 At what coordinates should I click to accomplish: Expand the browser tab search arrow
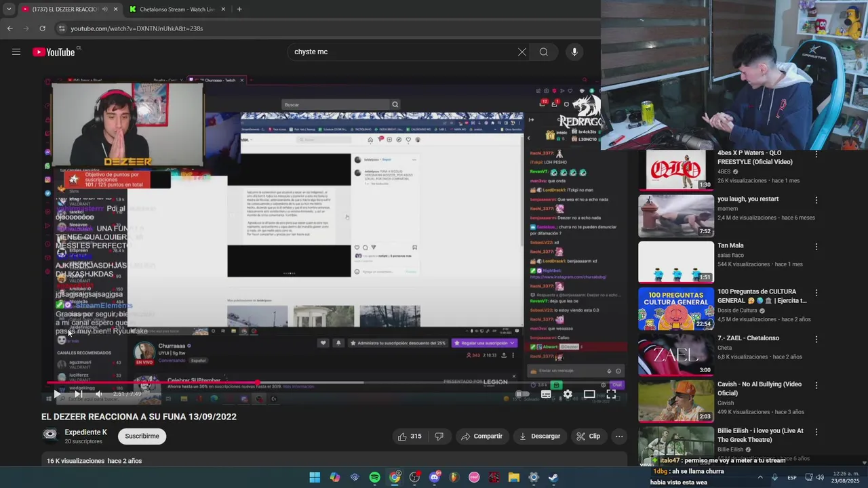(x=8, y=9)
